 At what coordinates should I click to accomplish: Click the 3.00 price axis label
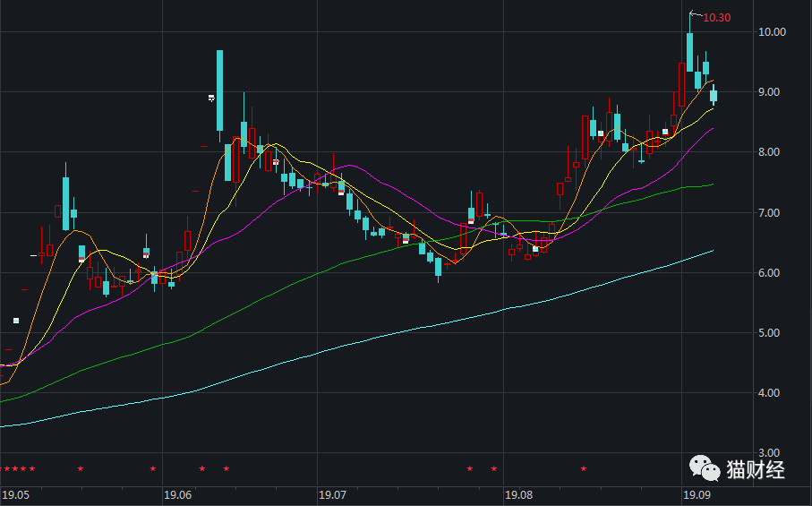click(769, 453)
